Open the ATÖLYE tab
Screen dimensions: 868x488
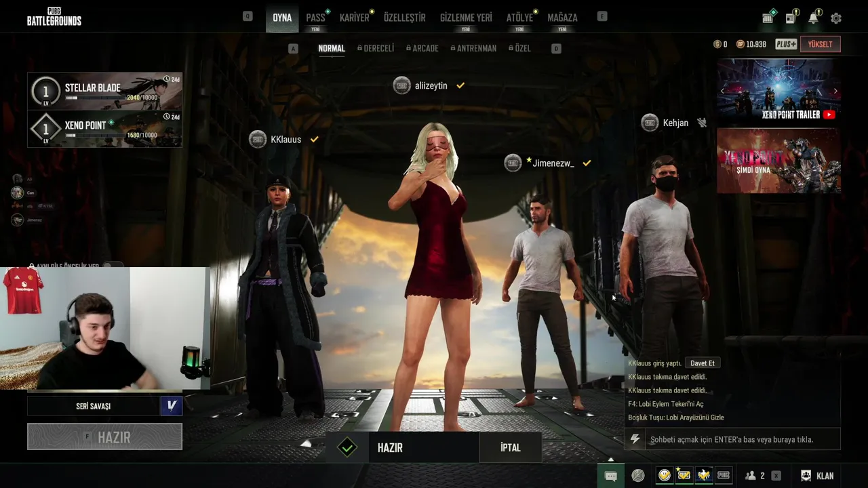519,18
